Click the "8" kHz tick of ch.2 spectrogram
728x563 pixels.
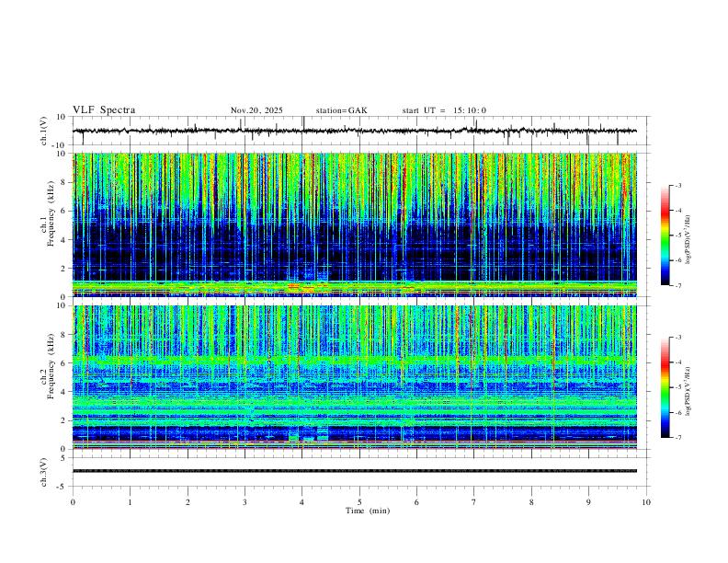pyautogui.click(x=64, y=335)
